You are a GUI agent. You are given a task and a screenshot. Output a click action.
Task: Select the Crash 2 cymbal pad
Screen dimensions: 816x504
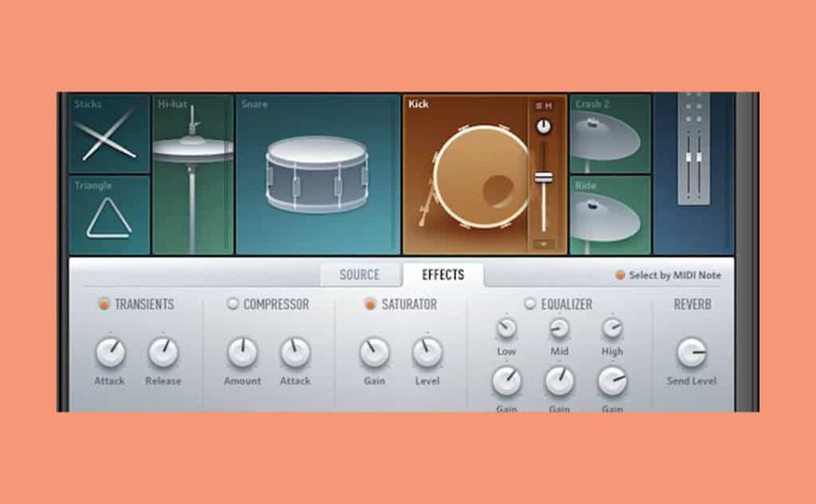click(610, 133)
